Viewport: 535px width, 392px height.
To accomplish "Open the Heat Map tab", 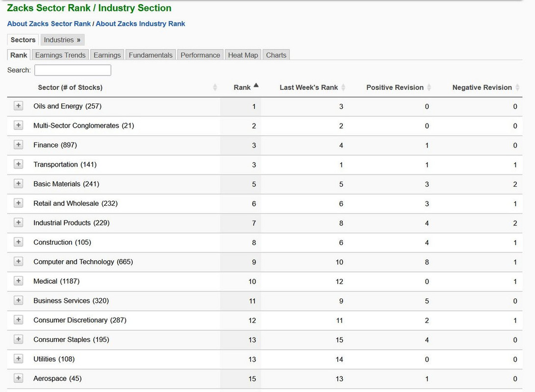I will 243,55.
